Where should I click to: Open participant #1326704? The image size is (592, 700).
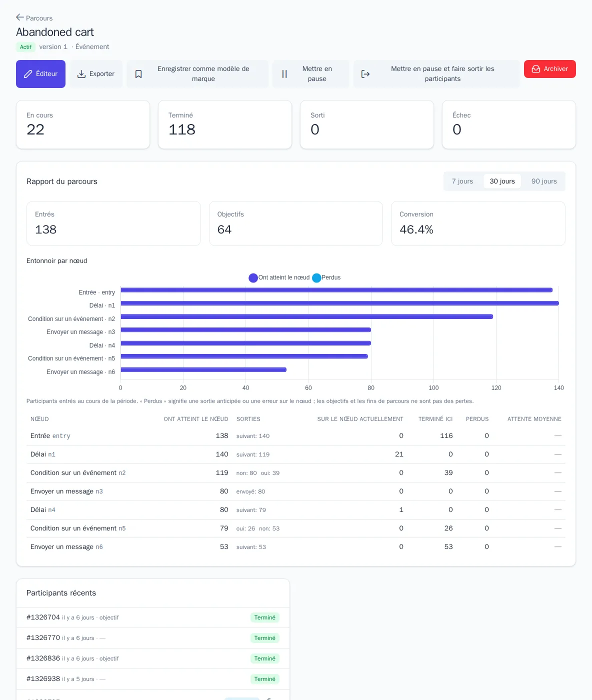pos(153,617)
